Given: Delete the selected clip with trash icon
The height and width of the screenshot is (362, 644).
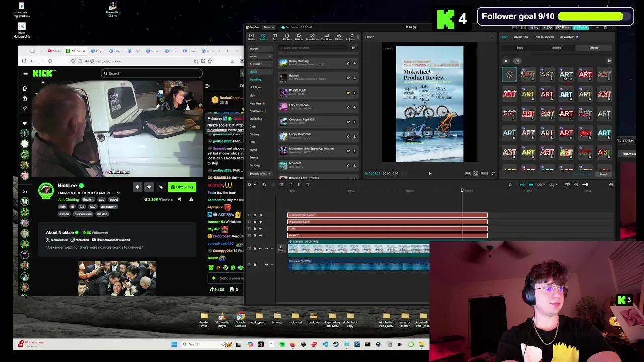Looking at the screenshot, I should (308, 184).
